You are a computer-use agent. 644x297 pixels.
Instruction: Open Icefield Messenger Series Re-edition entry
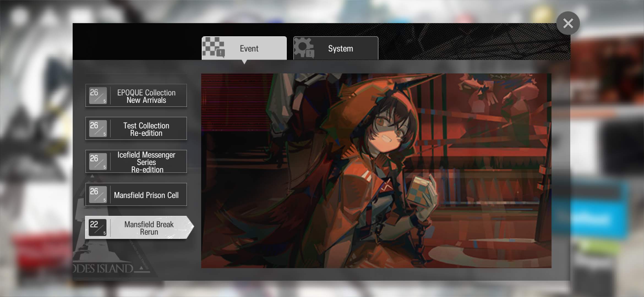click(x=146, y=162)
